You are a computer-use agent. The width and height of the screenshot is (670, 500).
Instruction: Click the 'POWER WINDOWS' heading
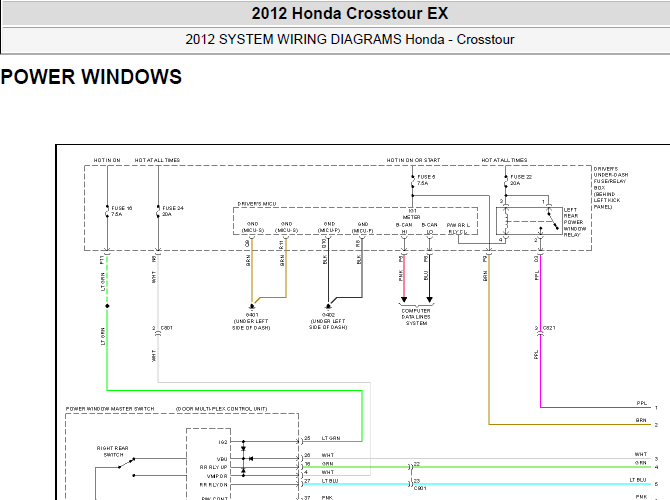91,77
